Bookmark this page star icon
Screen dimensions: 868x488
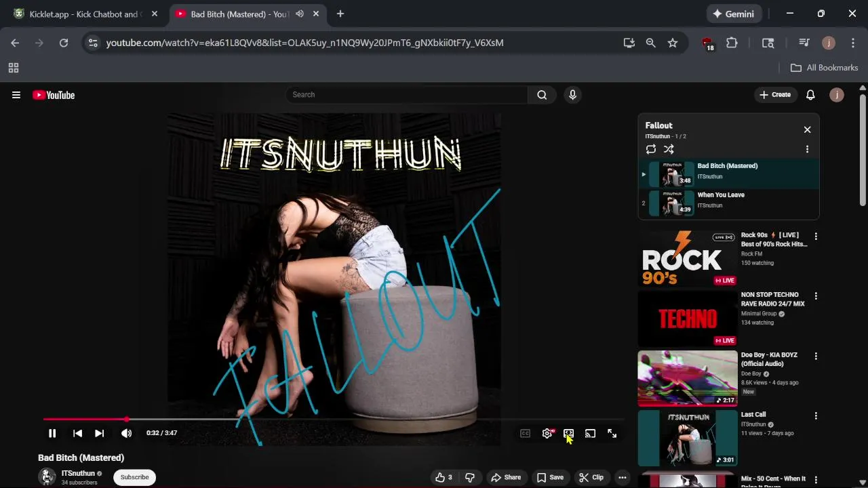[x=672, y=43]
